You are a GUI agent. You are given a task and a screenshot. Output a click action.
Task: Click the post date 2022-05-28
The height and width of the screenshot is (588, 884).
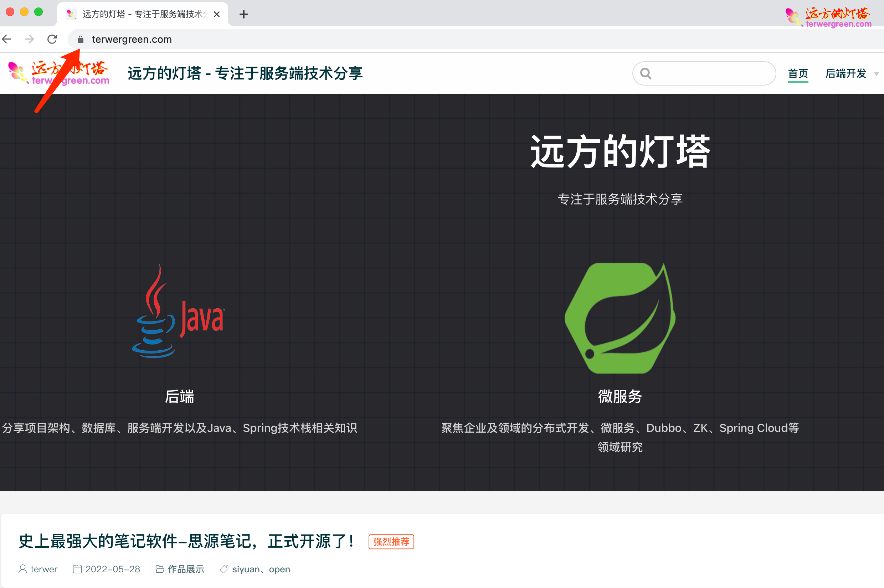pos(113,569)
